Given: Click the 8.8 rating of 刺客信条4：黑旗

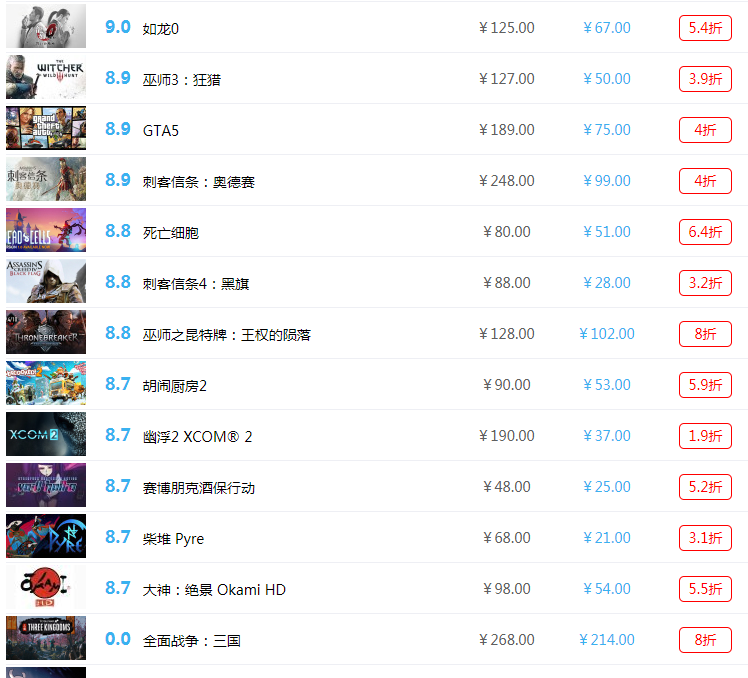Looking at the screenshot, I should (118, 282).
